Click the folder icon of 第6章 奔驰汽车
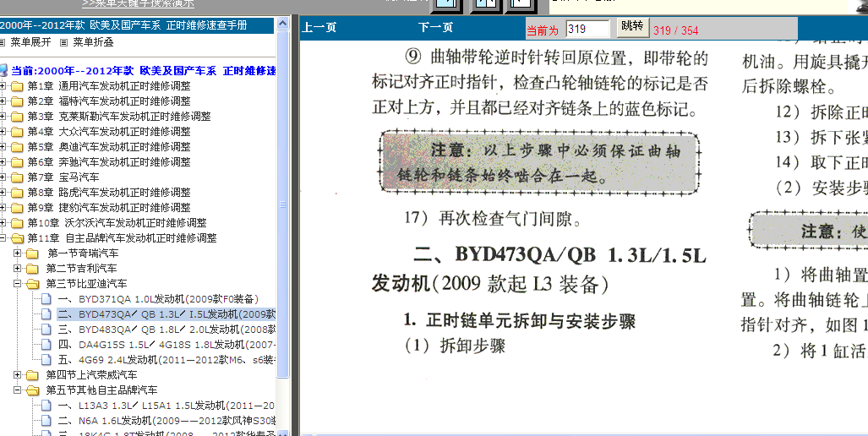The height and width of the screenshot is (436, 868). pyautogui.click(x=17, y=162)
